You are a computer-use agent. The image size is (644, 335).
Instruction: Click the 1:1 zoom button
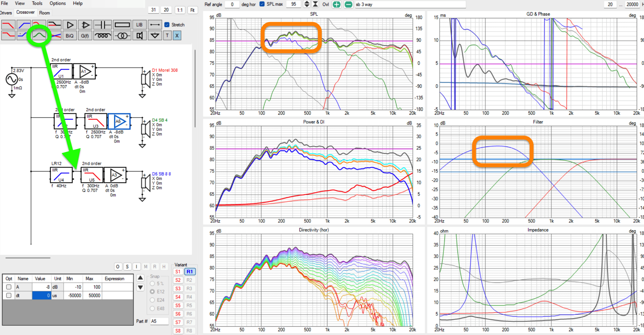(x=180, y=10)
